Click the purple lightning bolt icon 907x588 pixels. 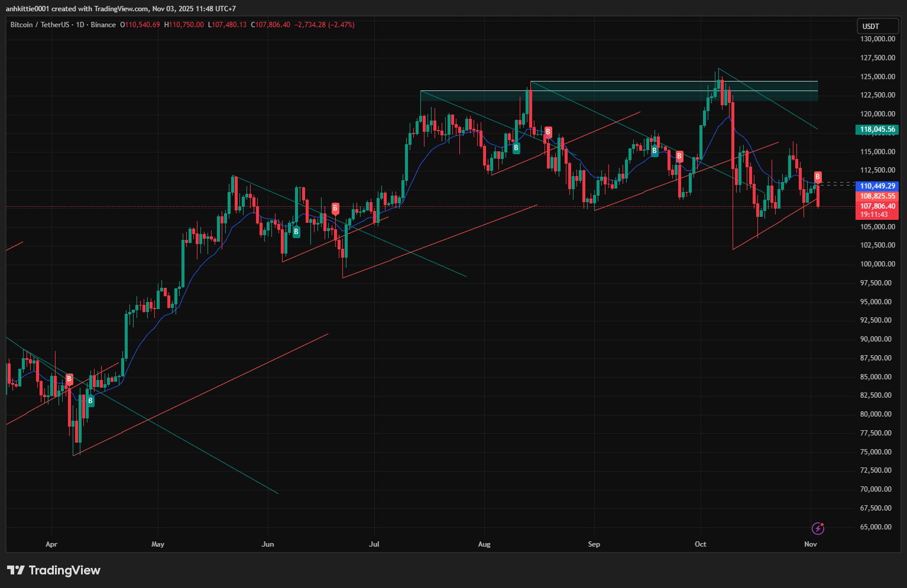818,528
